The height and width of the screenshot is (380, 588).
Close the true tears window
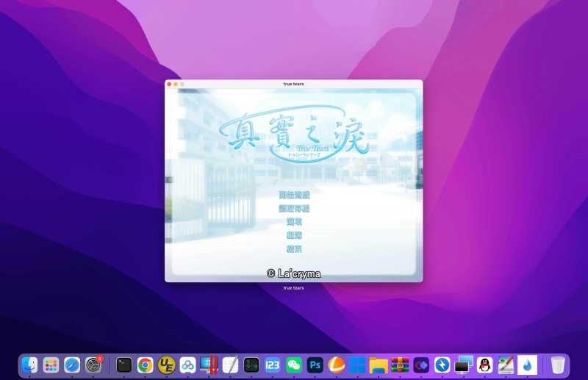point(170,85)
